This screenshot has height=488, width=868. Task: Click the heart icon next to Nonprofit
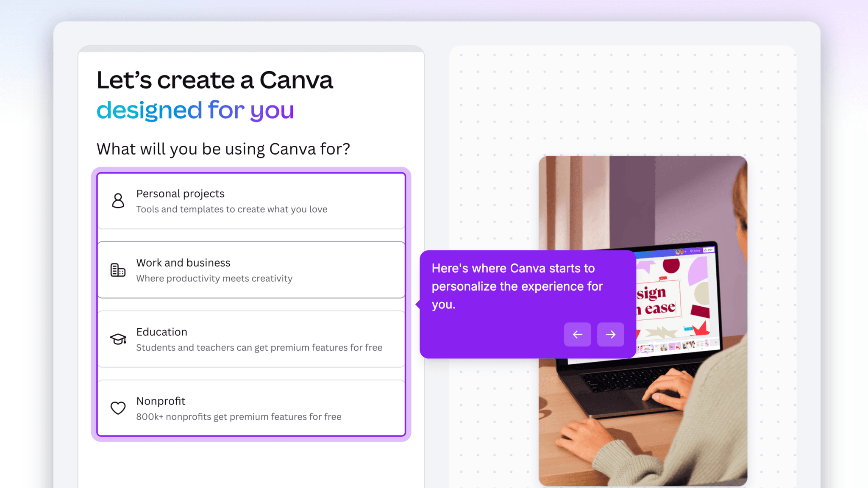click(x=118, y=408)
